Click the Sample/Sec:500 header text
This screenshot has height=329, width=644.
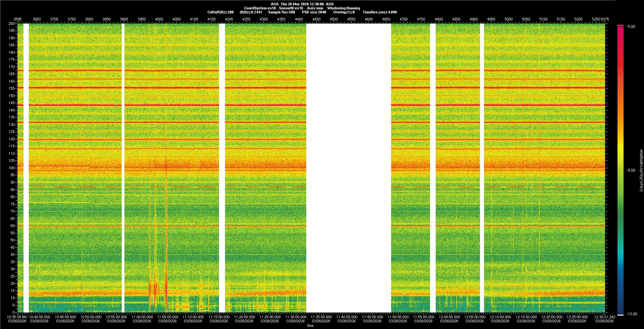pos(281,12)
